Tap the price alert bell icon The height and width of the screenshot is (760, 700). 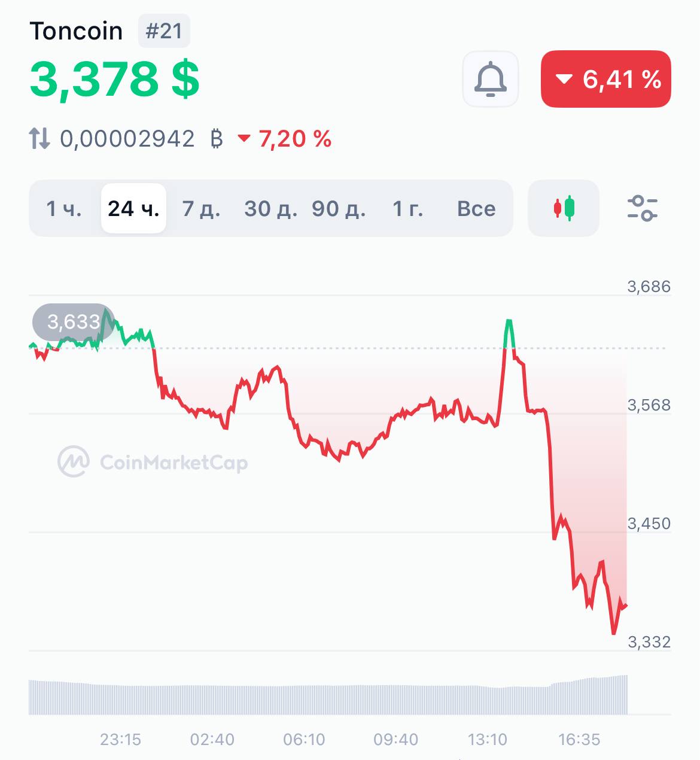(x=491, y=79)
